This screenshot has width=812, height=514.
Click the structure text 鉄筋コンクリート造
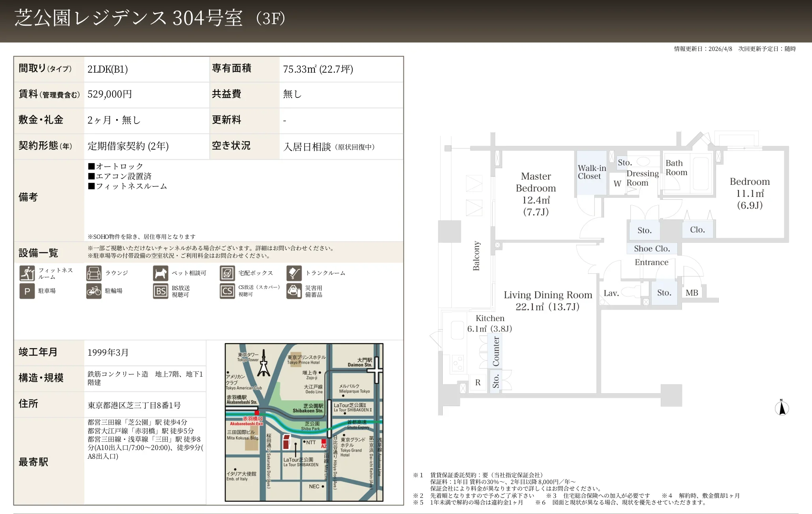click(x=118, y=374)
